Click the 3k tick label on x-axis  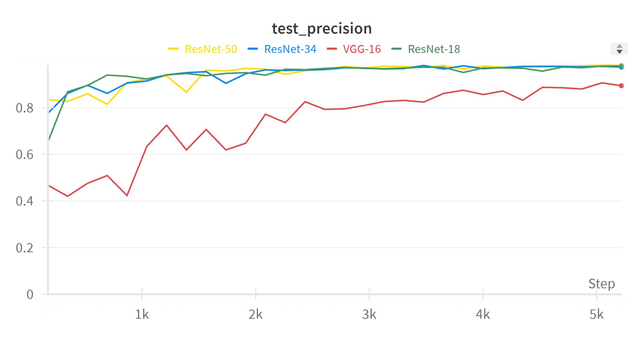click(x=369, y=315)
